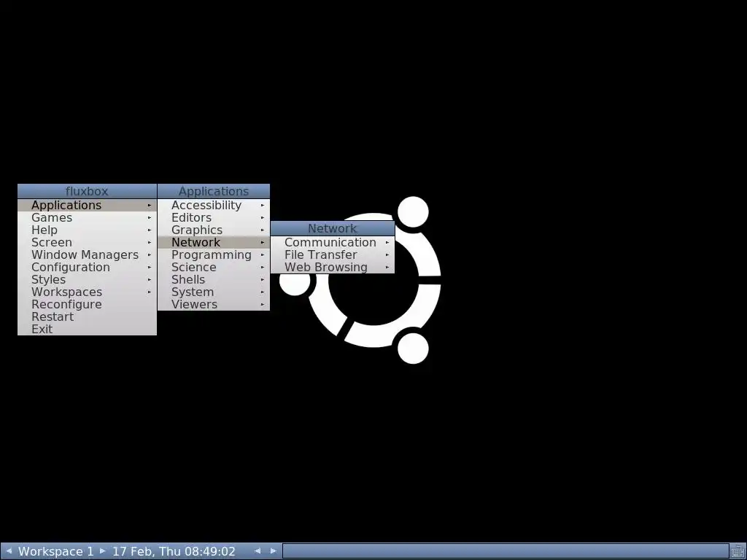The height and width of the screenshot is (560, 747).
Task: Click the Workspace 1 label in toolbar
Action: (55, 551)
